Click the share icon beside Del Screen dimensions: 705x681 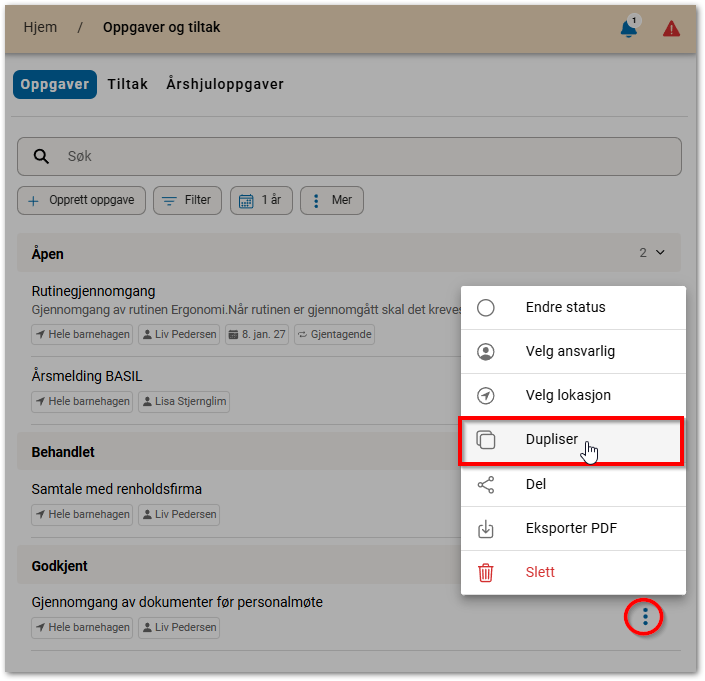click(486, 485)
